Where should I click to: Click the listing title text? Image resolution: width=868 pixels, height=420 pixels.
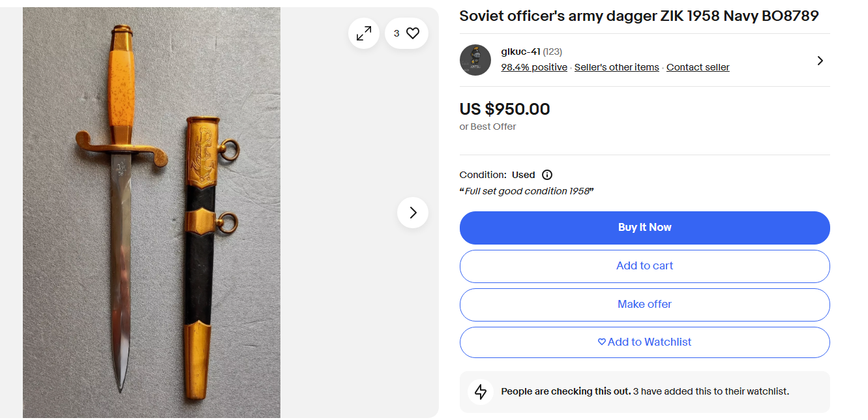click(638, 16)
